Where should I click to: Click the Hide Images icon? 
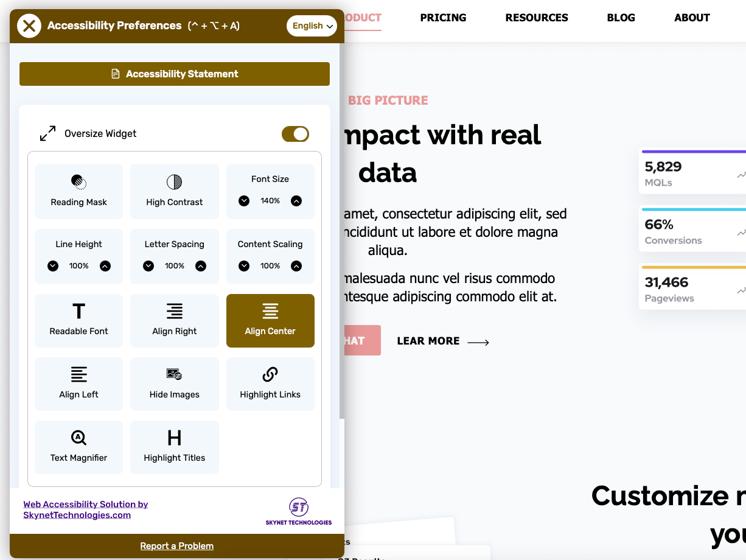[x=175, y=374]
